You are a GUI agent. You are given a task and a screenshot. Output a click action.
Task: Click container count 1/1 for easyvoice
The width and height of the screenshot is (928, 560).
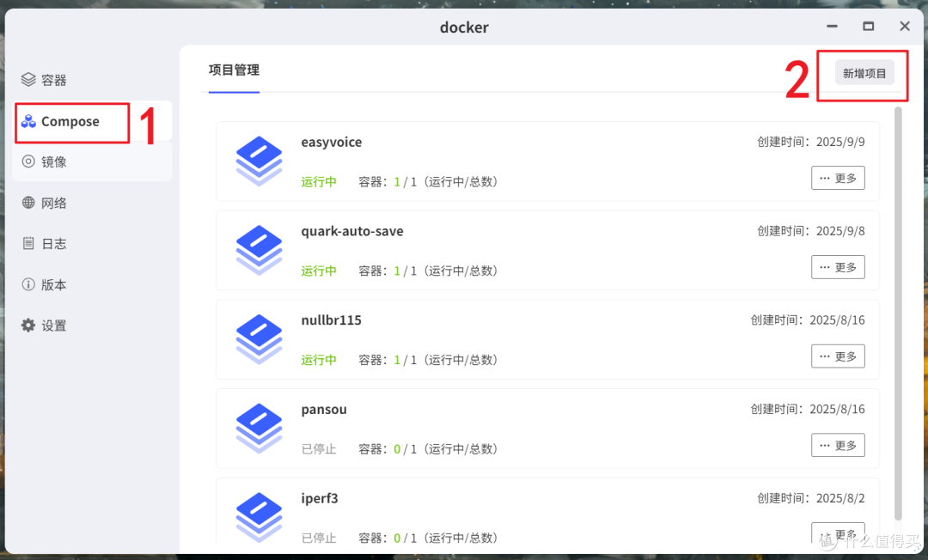point(406,181)
